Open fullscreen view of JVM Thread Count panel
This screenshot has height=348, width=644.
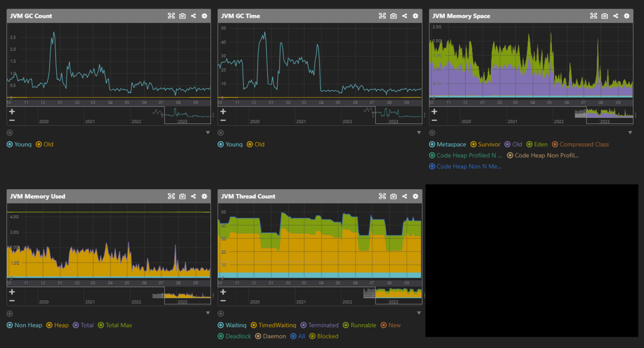pos(382,197)
